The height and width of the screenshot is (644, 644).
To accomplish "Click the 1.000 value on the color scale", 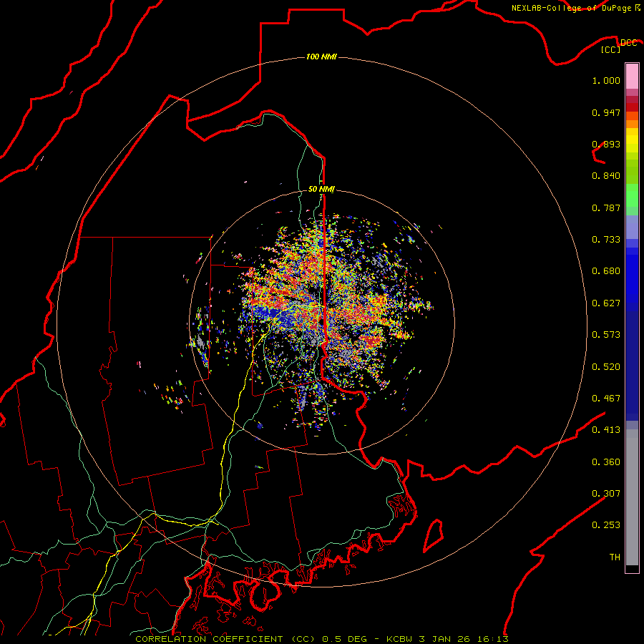I will pyautogui.click(x=606, y=80).
